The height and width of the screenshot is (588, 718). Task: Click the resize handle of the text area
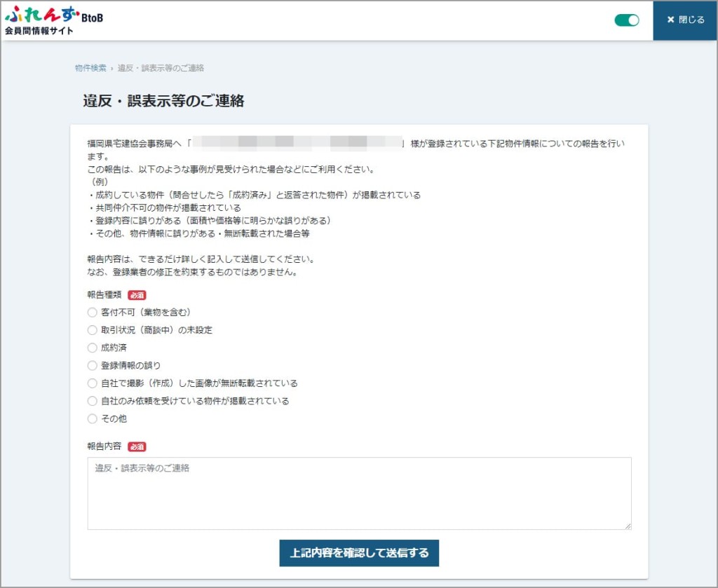click(628, 525)
